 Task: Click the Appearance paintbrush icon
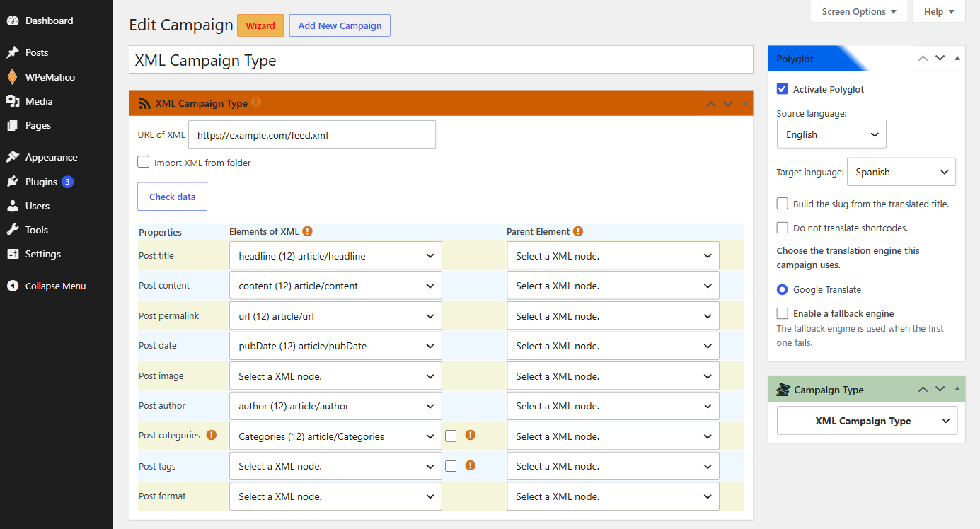[x=13, y=157]
